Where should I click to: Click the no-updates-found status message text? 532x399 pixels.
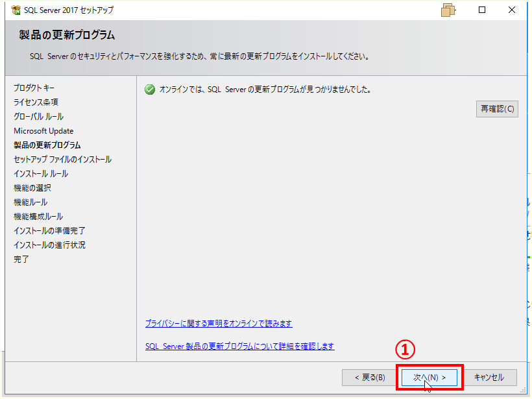pos(265,90)
